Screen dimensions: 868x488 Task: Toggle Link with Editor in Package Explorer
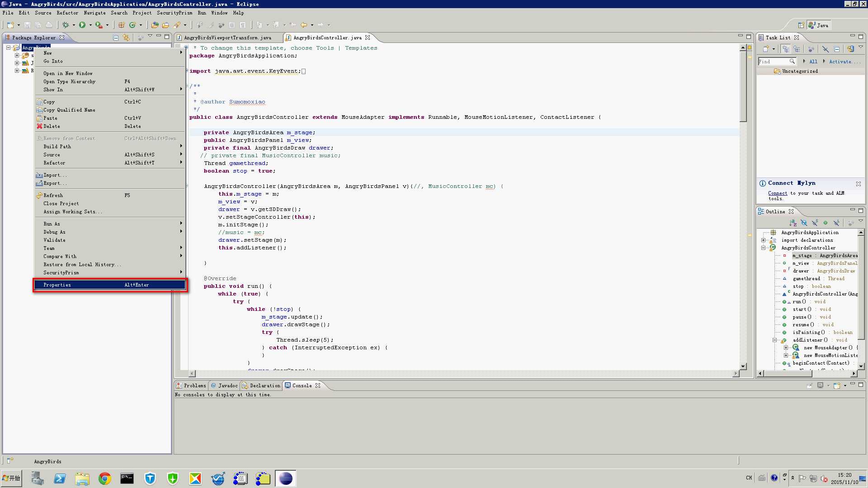[126, 38]
